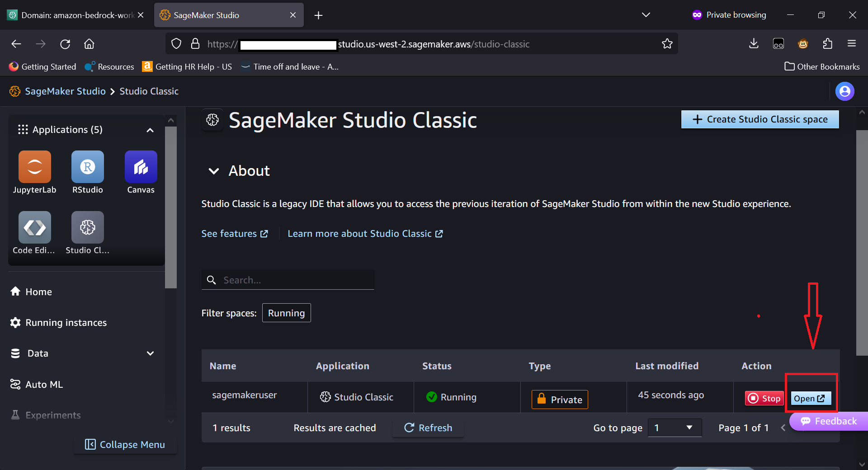Viewport: 868px width, 470px height.
Task: Click the browser forward arrow
Action: [x=41, y=44]
